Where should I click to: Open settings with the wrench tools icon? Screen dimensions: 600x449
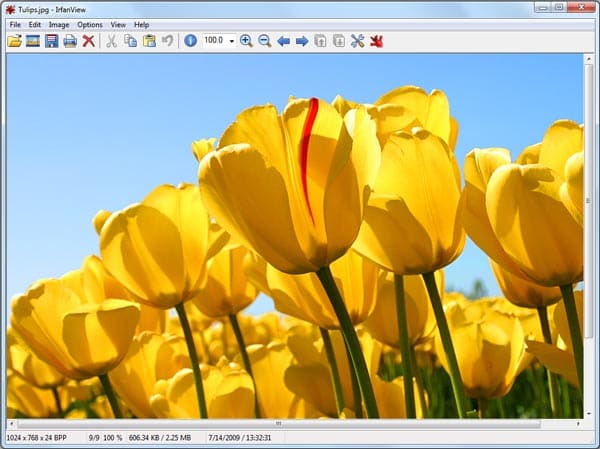pos(357,41)
